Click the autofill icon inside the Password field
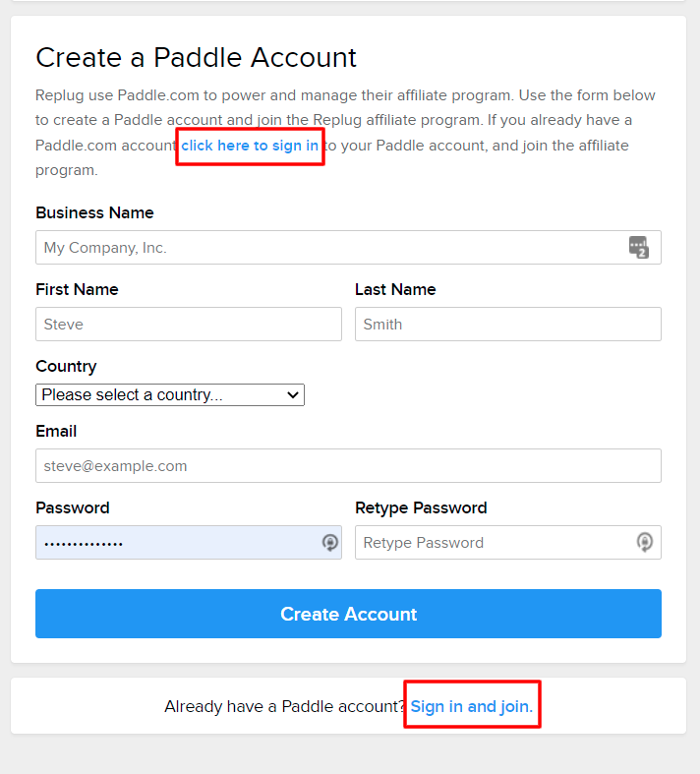This screenshot has height=774, width=700. 330,542
